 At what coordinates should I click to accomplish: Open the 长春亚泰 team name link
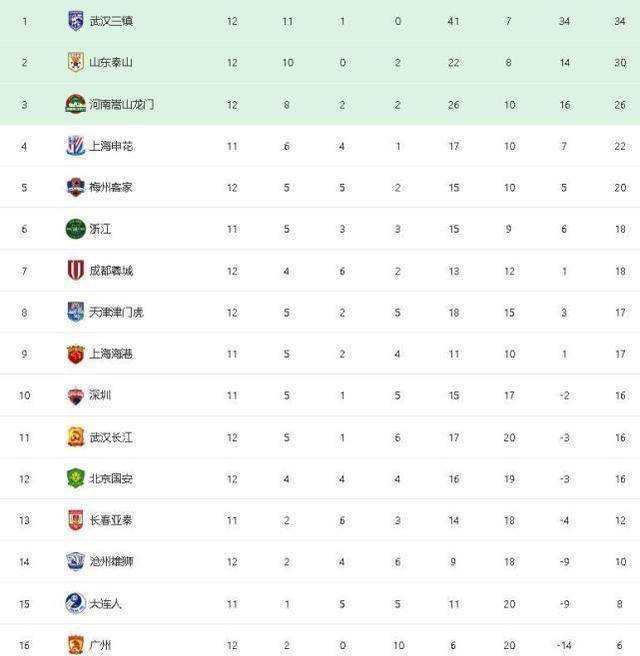(x=111, y=520)
